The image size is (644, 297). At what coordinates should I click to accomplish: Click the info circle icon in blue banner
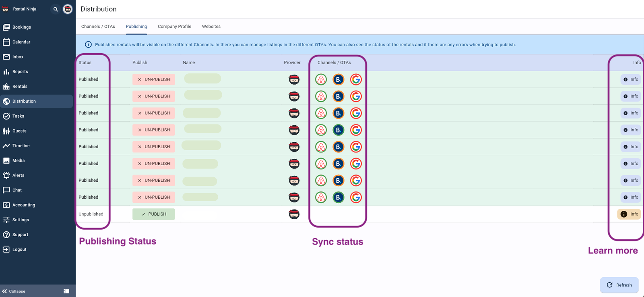point(88,45)
